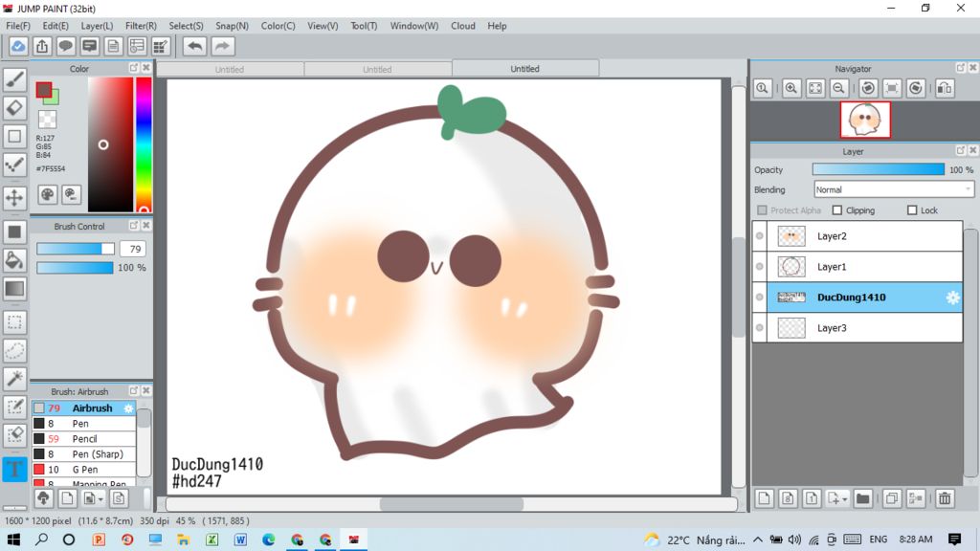The width and height of the screenshot is (980, 551).
Task: Select the Pen brush in list
Action: pos(84,424)
